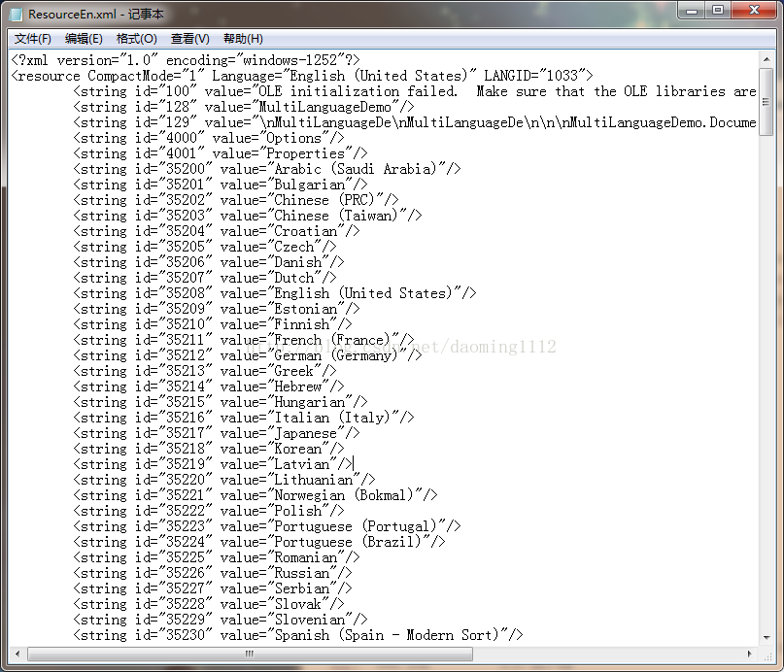Viewport: 784px width, 672px height.
Task: Click the "Greek" string line
Action: 205,370
